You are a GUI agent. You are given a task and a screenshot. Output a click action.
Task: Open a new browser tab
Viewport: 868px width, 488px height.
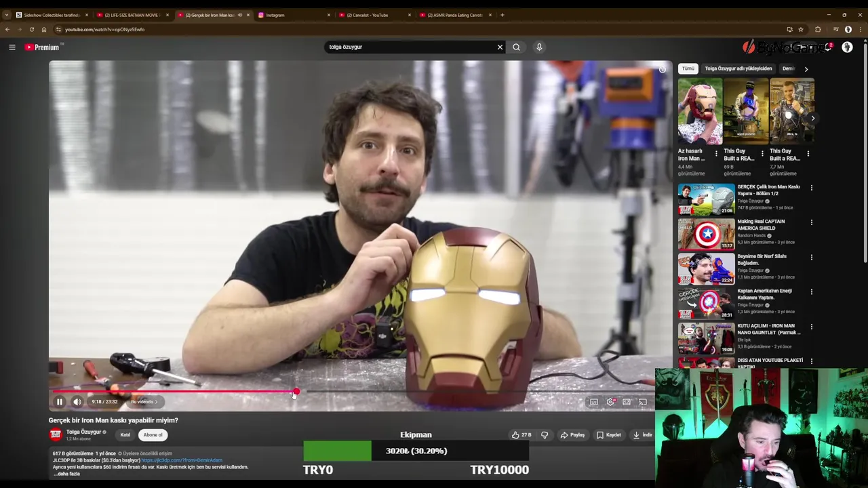pyautogui.click(x=502, y=15)
